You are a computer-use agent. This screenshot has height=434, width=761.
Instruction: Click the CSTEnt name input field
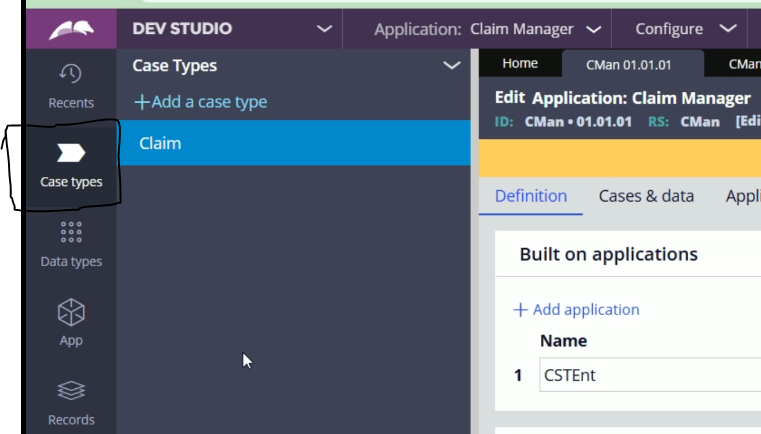click(x=649, y=375)
